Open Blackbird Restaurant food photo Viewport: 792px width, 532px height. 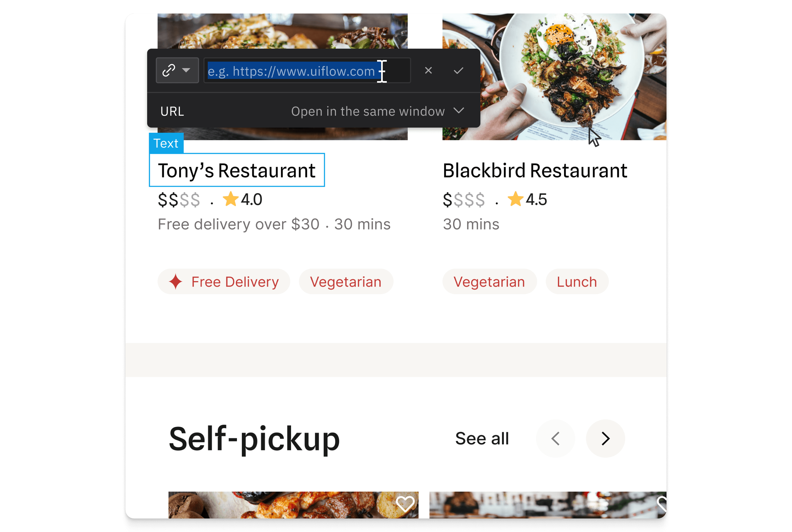[554, 77]
